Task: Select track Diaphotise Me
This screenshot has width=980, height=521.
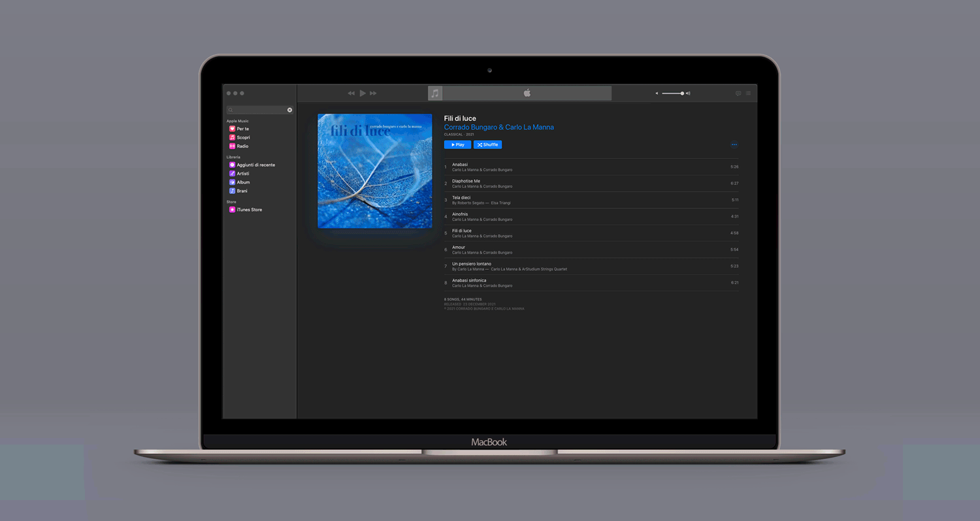Action: [x=591, y=183]
